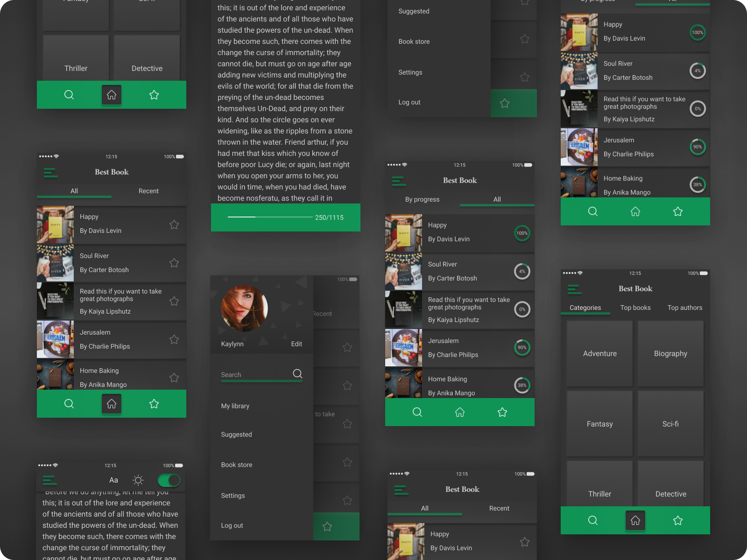
Task: Favorite the book Happy using its star
Action: (174, 224)
